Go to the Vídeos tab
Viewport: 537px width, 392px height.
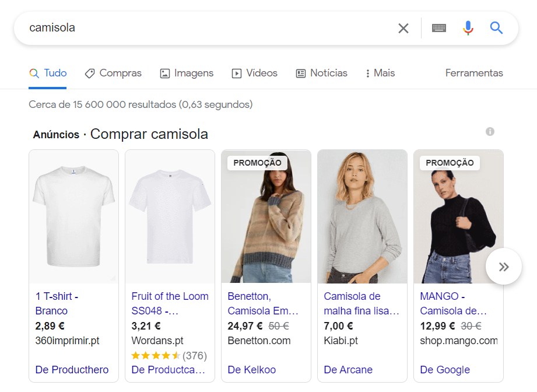254,73
